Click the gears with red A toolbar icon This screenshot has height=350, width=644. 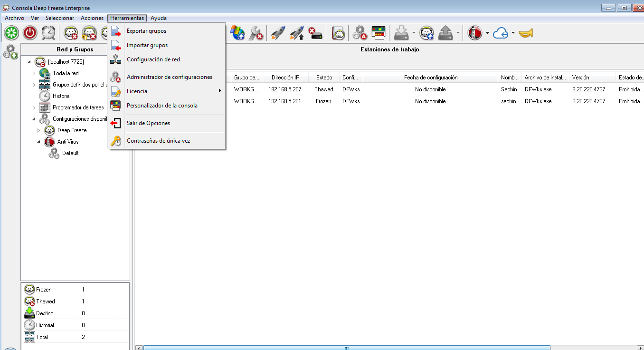pos(360,33)
